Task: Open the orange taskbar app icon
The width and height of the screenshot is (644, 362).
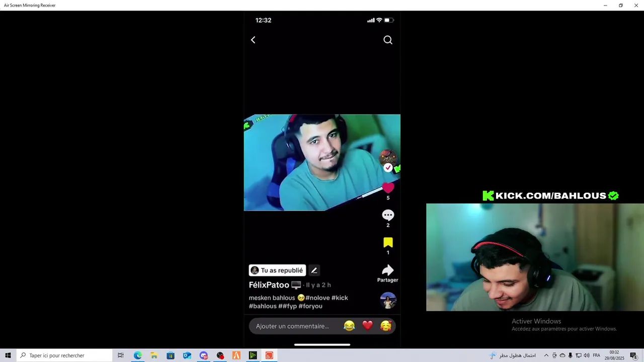Action: pyautogui.click(x=236, y=355)
